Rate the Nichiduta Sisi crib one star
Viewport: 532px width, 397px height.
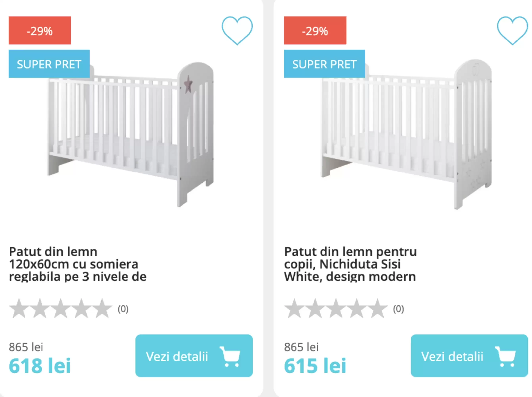(x=294, y=308)
